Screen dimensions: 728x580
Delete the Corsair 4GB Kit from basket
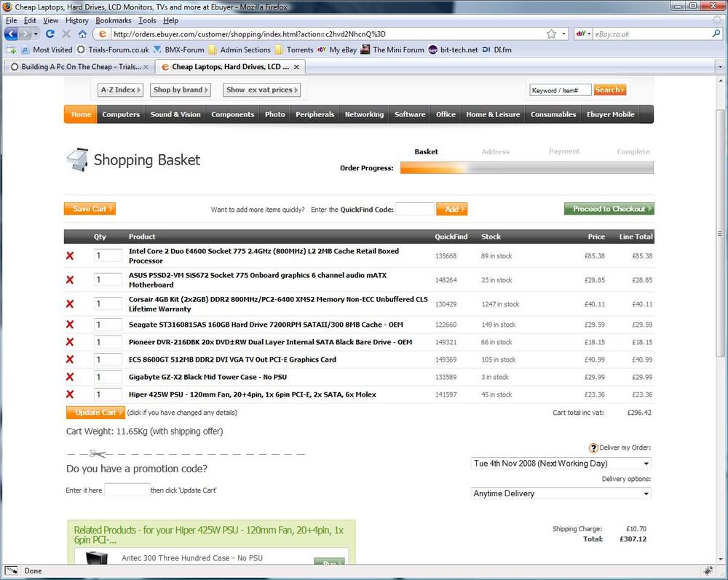[70, 304]
